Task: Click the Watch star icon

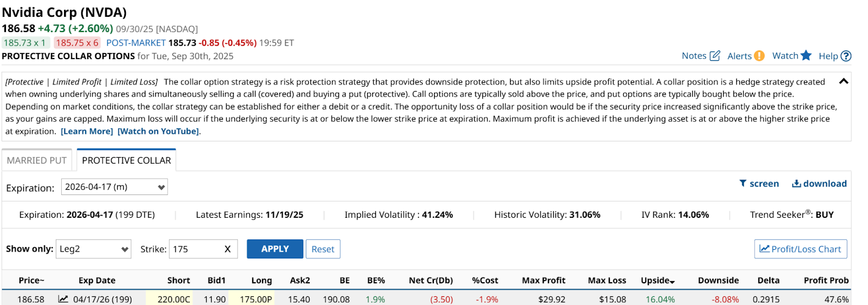Action: tap(806, 55)
